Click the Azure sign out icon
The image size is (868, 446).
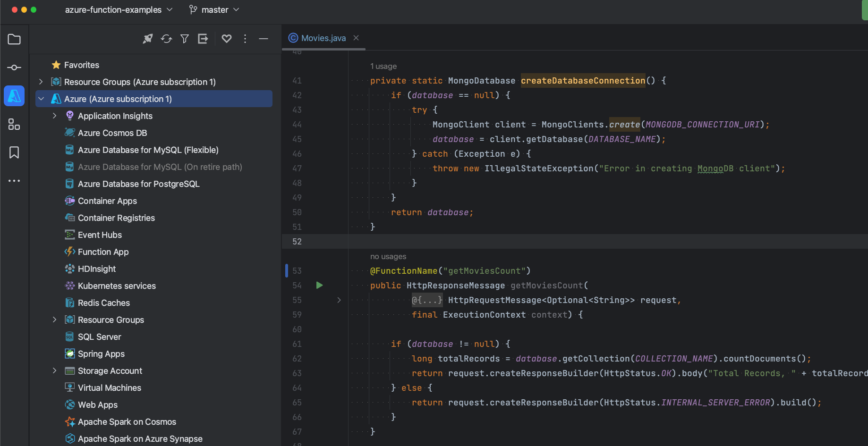(203, 39)
